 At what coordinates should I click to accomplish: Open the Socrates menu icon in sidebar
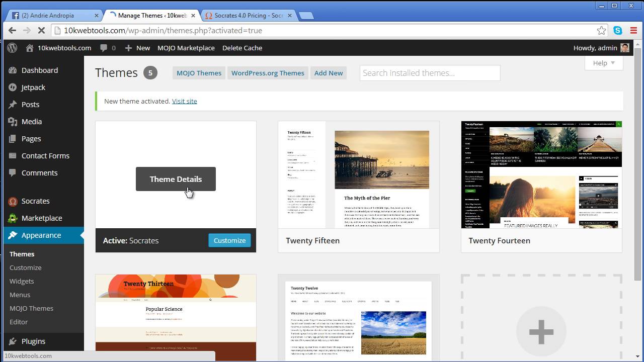(x=13, y=201)
